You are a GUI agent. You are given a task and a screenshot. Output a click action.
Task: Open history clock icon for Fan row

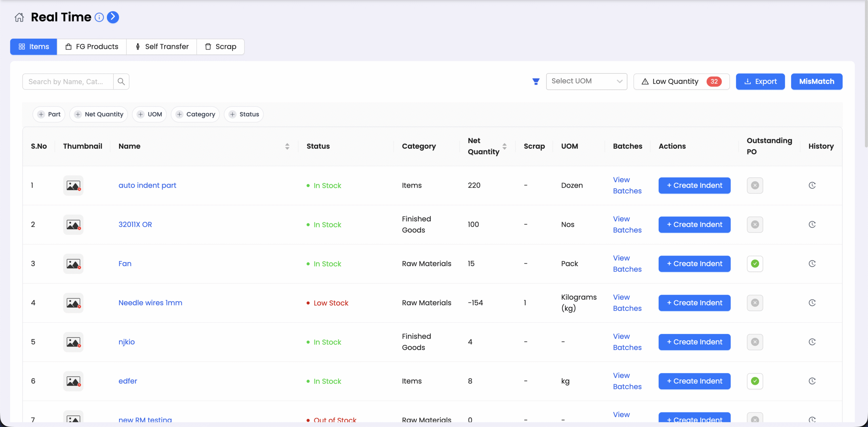point(812,264)
